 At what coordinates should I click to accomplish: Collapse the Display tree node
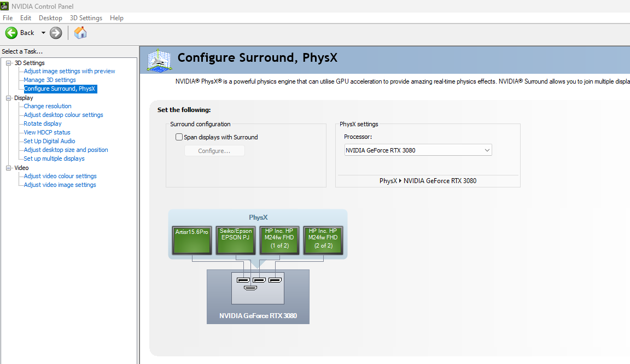point(8,98)
